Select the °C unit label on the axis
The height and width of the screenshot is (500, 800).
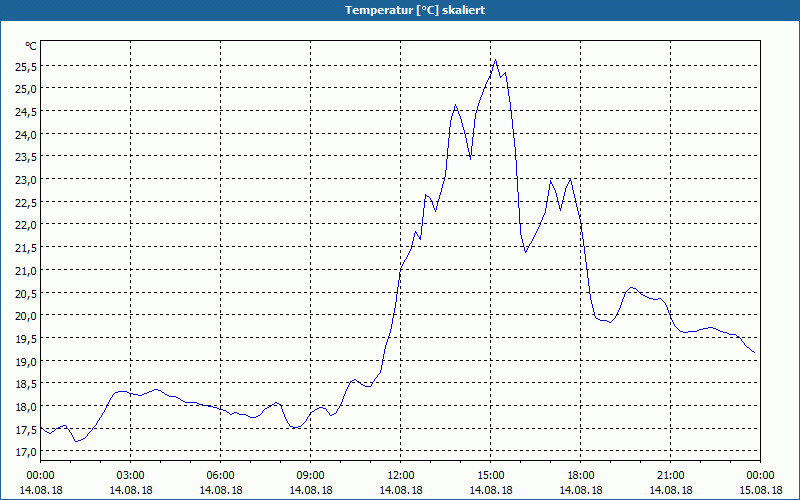pos(31,46)
